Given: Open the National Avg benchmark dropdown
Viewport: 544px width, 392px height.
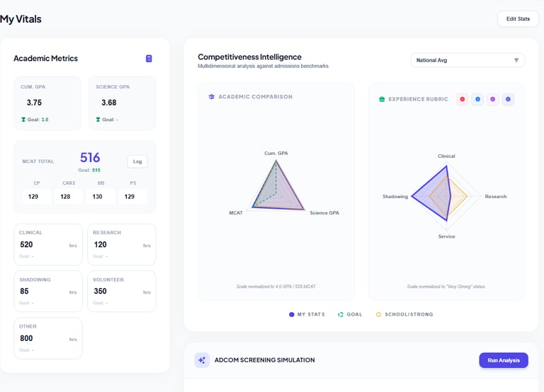Looking at the screenshot, I should 467,60.
